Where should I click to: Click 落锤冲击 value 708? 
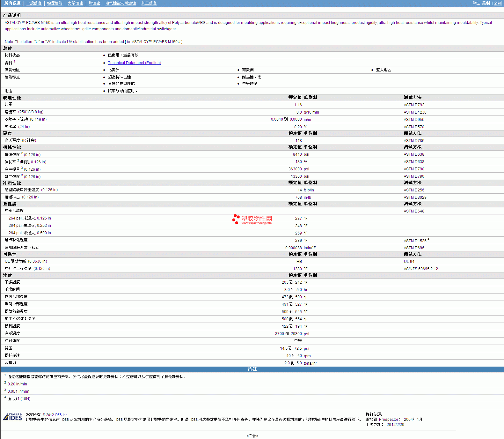point(298,197)
